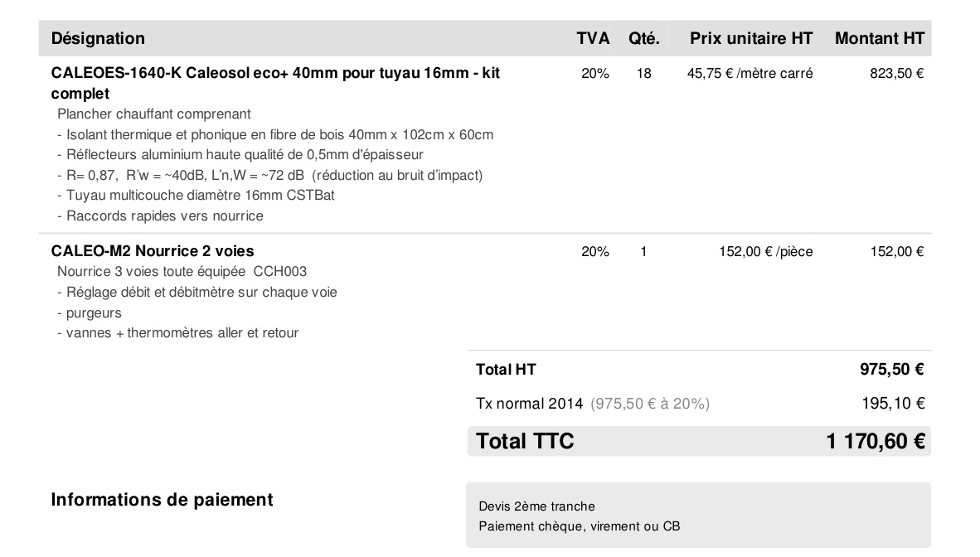The height and width of the screenshot is (557, 980).
Task: Click the Paiement chèque, virement ou CB line
Action: click(x=580, y=526)
